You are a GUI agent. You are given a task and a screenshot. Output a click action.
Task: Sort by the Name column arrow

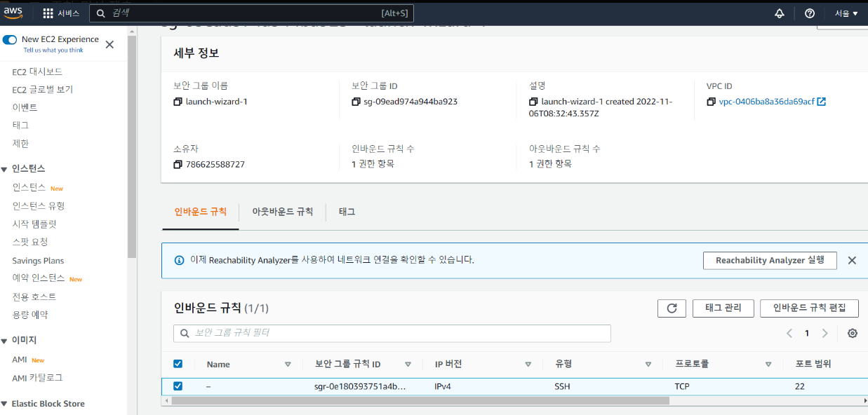tap(288, 365)
